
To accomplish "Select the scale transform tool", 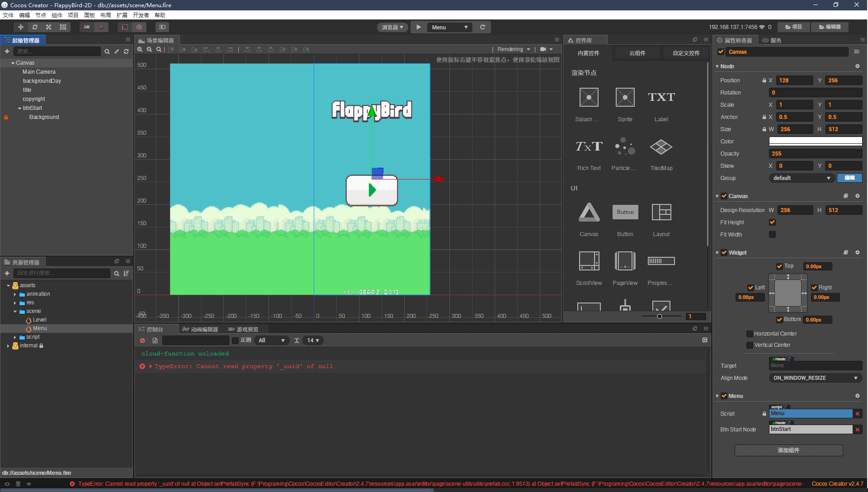I will coord(49,27).
